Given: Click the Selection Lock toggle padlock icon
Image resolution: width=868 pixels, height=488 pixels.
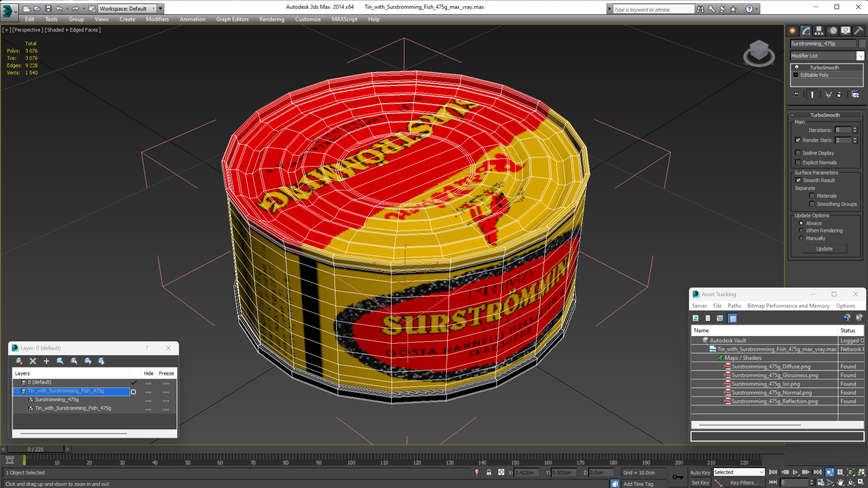Looking at the screenshot, I should [x=489, y=472].
